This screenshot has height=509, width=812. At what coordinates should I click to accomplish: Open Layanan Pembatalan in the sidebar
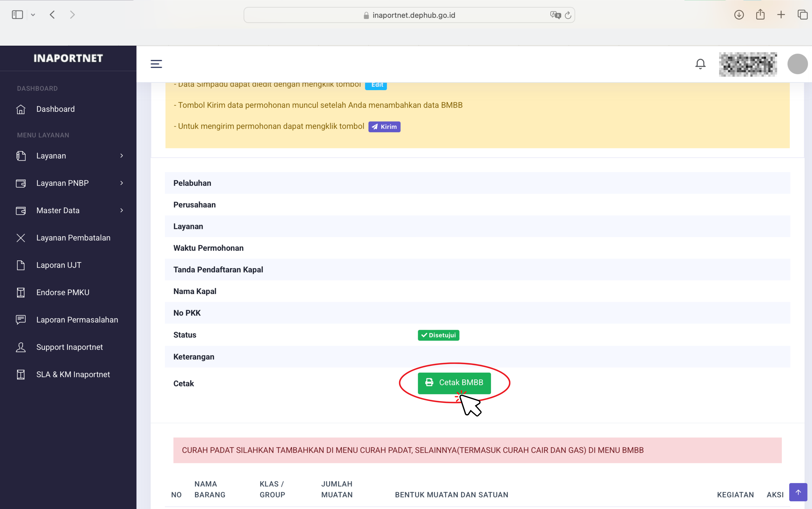pyautogui.click(x=73, y=238)
